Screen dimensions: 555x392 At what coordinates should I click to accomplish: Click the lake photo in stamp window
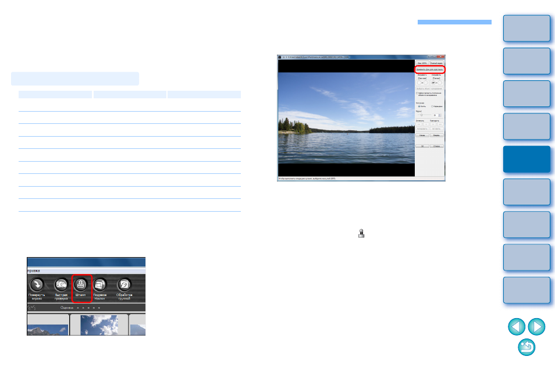pyautogui.click(x=346, y=118)
